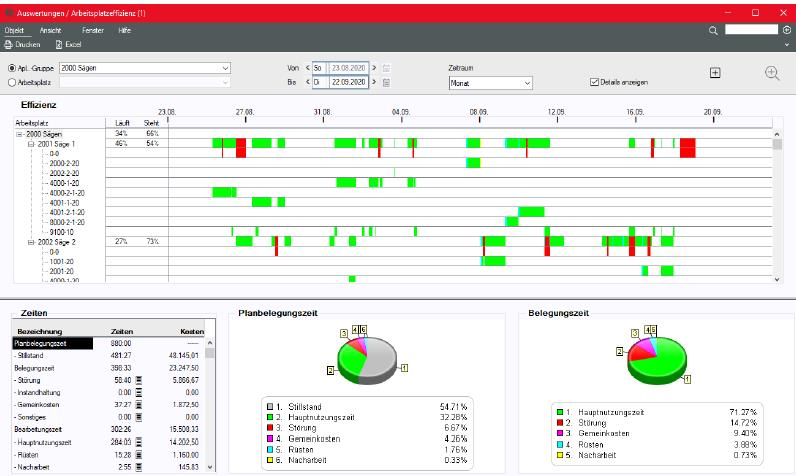The width and height of the screenshot is (796, 476).
Task: Open details icon beside Gemeinkosten time
Action: (x=139, y=404)
